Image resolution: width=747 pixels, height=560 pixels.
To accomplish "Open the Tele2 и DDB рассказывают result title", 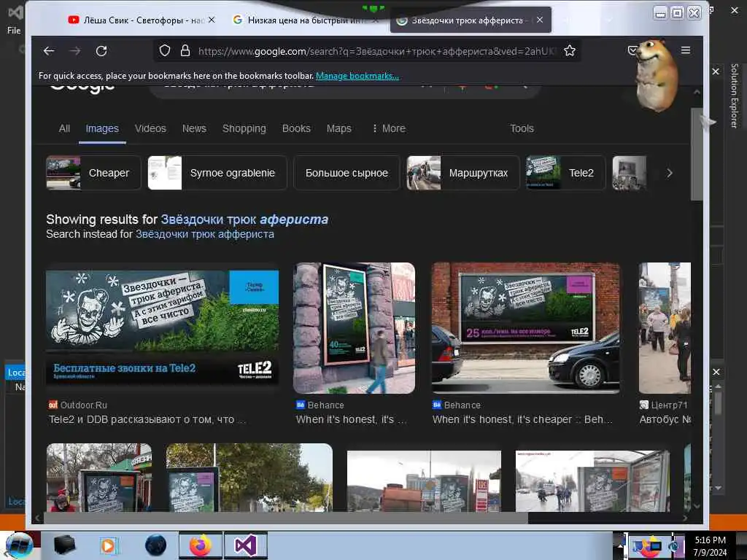I will tap(147, 419).
